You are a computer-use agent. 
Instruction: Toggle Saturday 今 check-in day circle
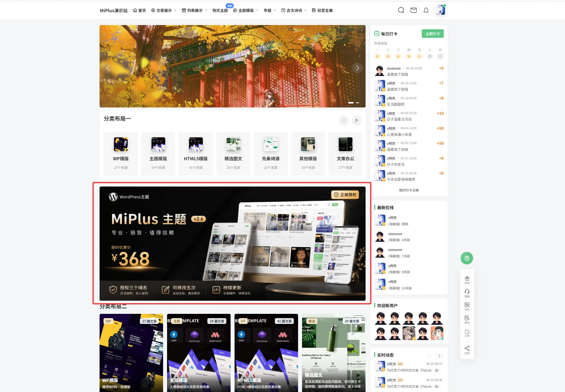[430, 56]
